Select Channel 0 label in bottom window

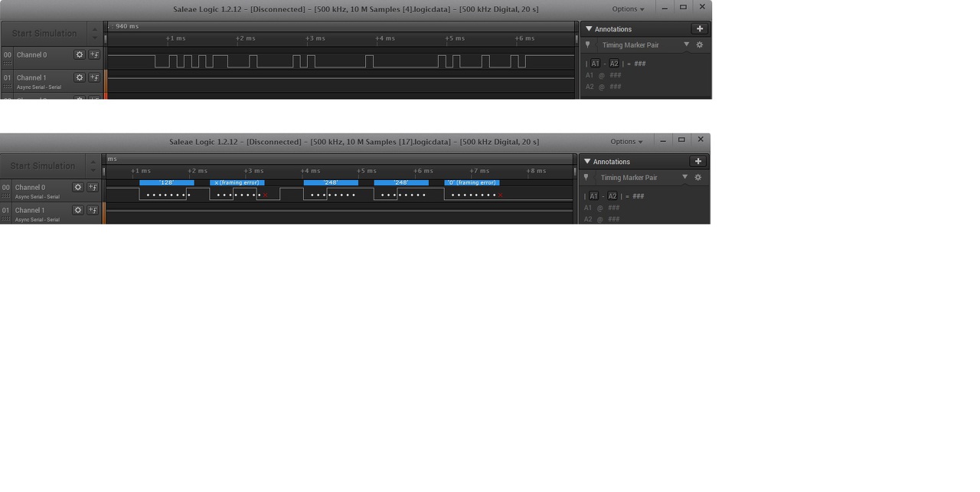(x=31, y=187)
